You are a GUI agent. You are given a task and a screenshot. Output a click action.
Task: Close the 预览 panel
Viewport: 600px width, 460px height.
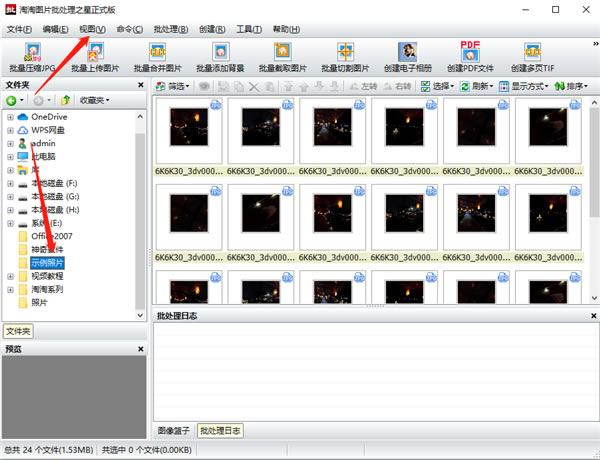click(x=140, y=349)
